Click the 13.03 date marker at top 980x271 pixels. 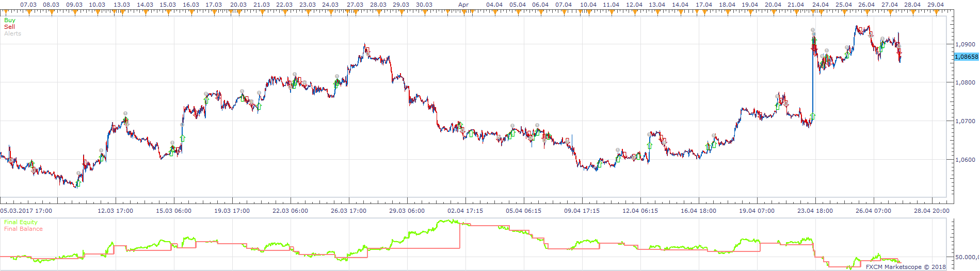122,5
